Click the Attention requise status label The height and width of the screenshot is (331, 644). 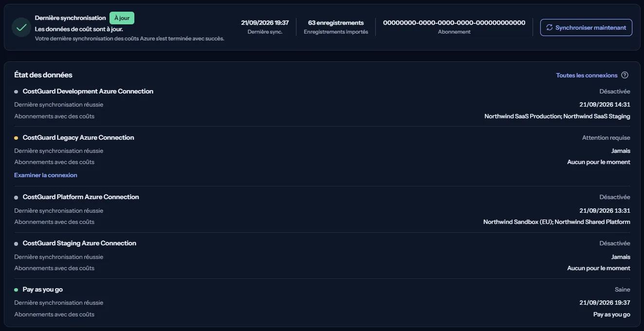coord(606,138)
